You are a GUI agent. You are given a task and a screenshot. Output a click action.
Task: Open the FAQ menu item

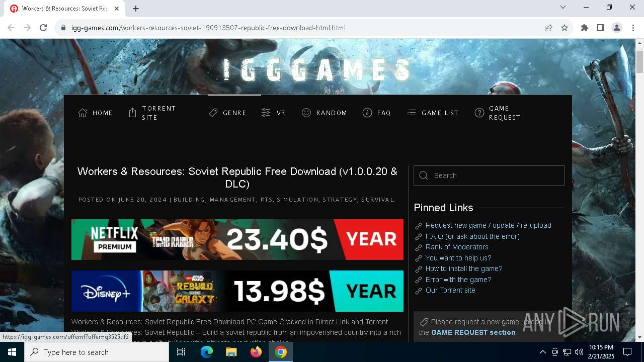click(377, 113)
